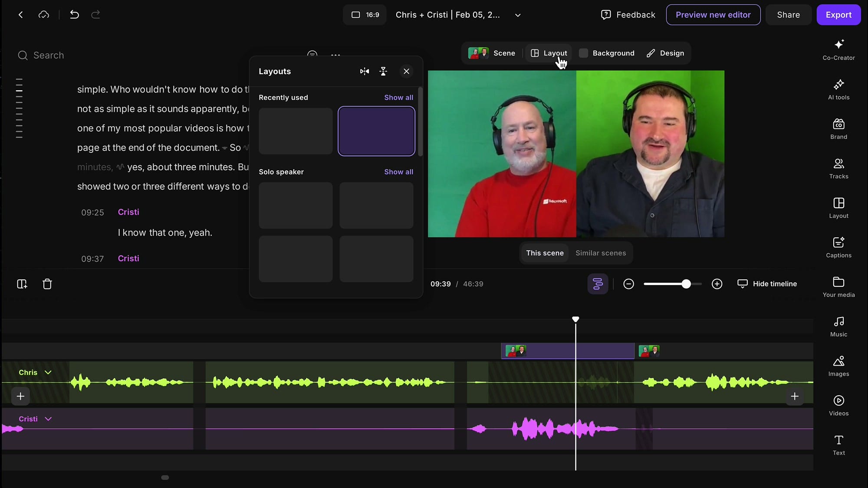This screenshot has width=868, height=488.
Task: Open the Music library
Action: pos(838,325)
